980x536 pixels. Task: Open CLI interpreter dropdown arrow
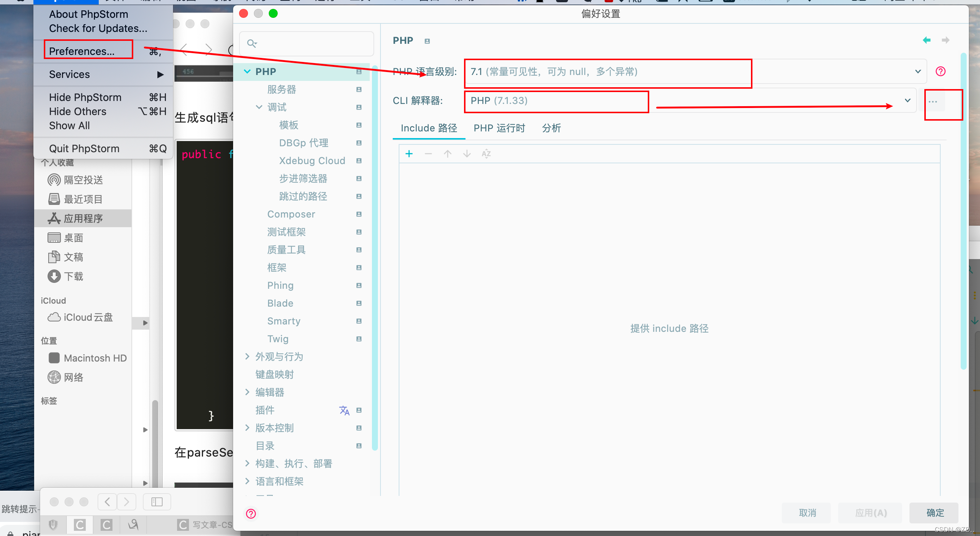(907, 101)
